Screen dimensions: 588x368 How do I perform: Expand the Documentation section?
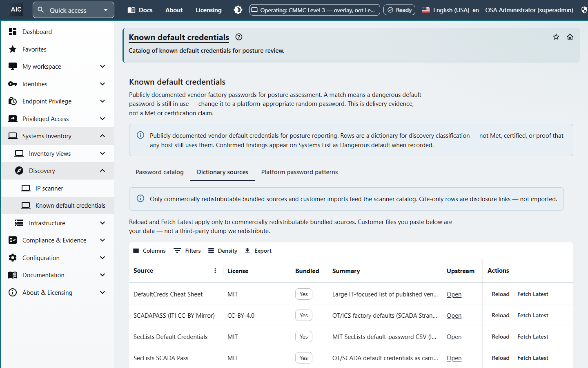tap(58, 275)
